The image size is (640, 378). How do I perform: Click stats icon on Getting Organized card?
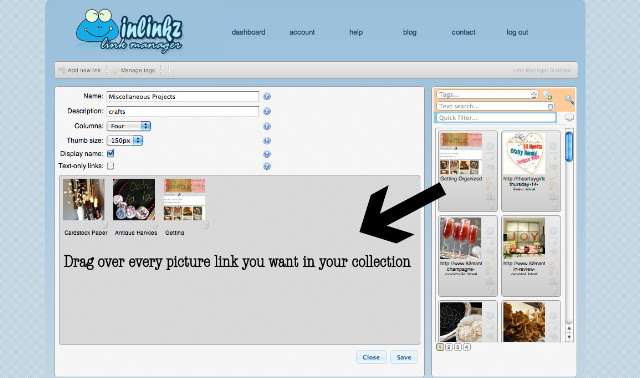click(x=490, y=196)
